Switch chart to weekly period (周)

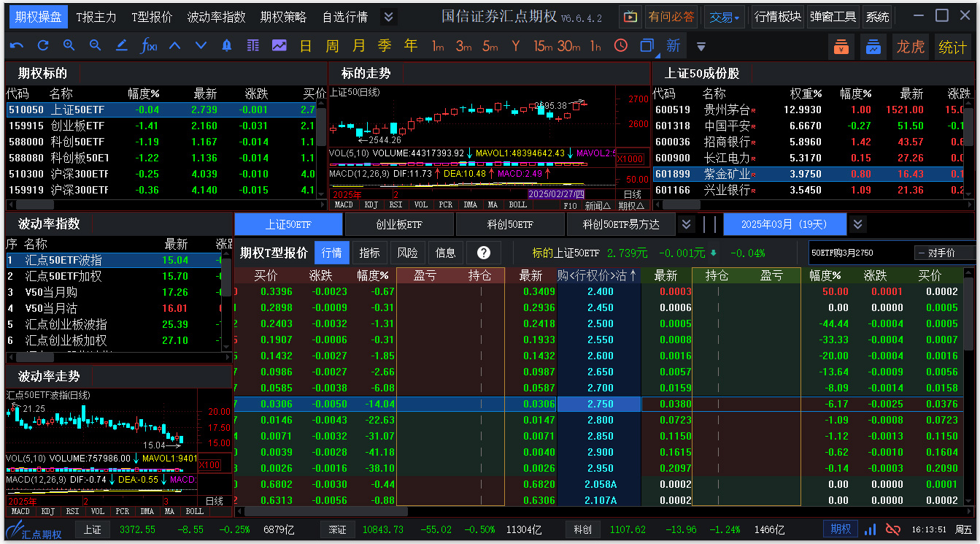(x=332, y=46)
